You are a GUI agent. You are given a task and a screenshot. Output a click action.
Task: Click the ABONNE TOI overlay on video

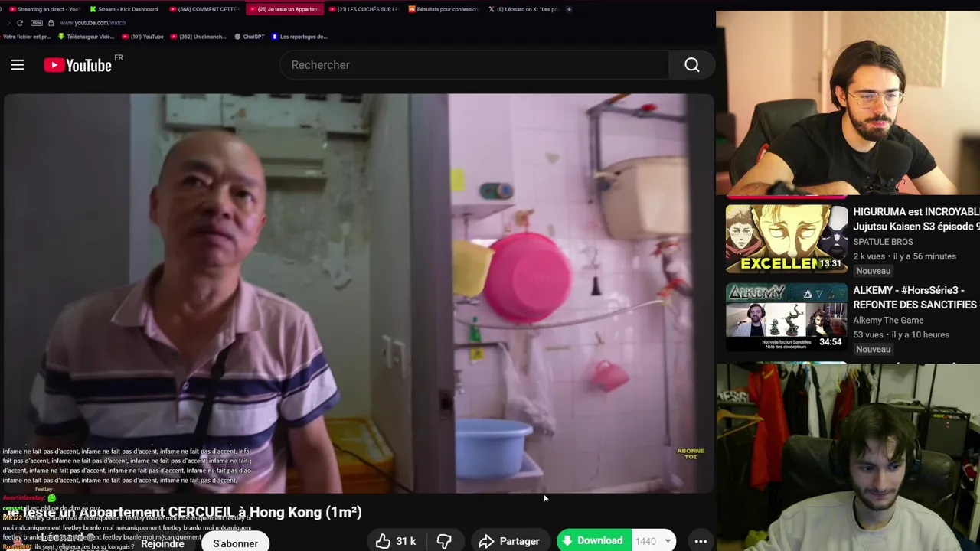tap(691, 453)
